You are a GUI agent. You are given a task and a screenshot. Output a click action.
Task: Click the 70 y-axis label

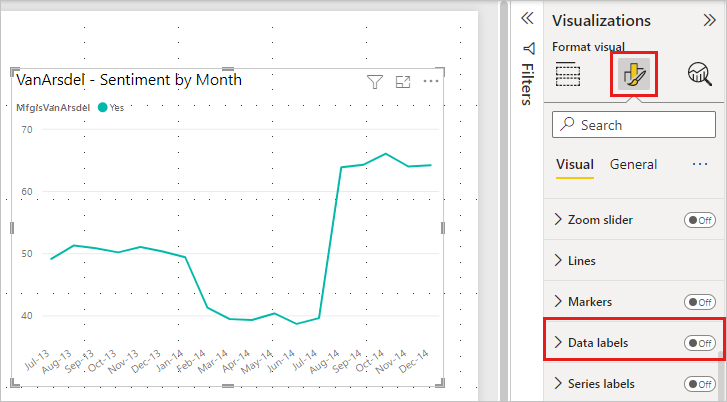[x=27, y=129]
